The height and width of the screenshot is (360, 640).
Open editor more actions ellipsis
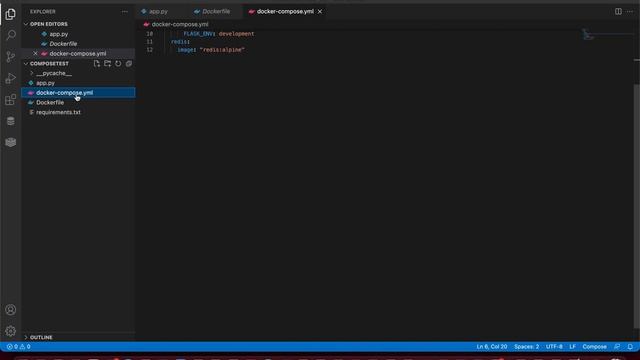pos(630,11)
